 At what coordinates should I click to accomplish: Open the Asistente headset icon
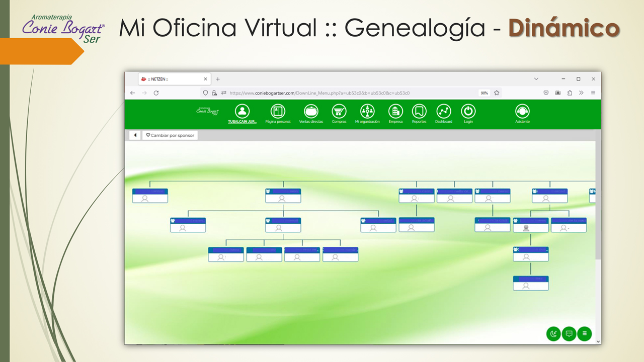point(522,111)
